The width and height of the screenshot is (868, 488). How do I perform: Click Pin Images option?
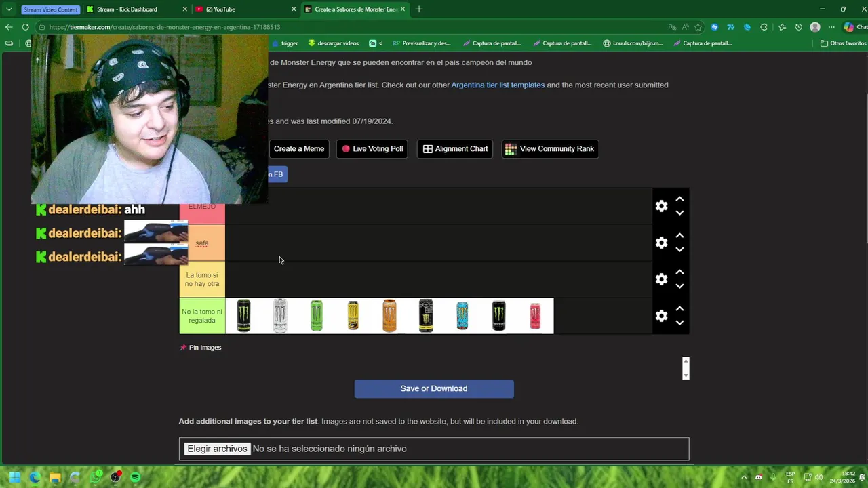coord(201,348)
